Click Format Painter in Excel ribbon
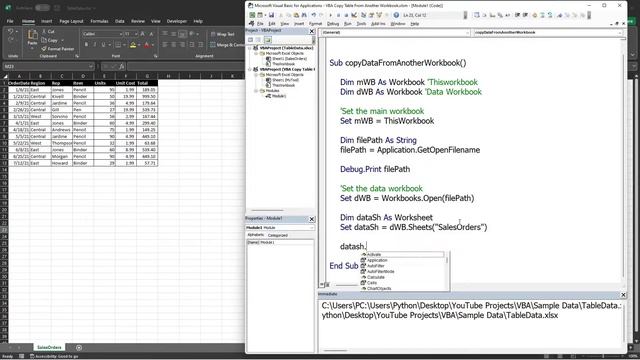The height and width of the screenshot is (360, 640). pyautogui.click(x=58, y=49)
